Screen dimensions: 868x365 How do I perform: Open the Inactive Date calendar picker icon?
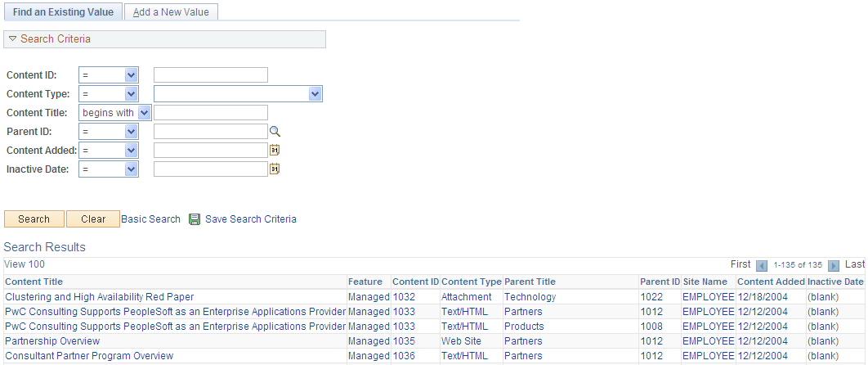(x=275, y=169)
